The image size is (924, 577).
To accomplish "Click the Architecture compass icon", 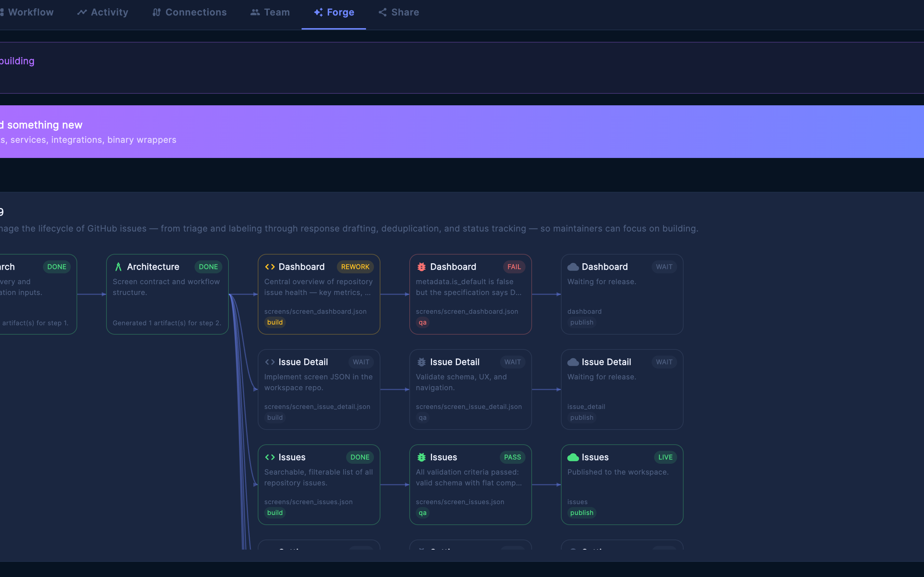I will coord(118,267).
